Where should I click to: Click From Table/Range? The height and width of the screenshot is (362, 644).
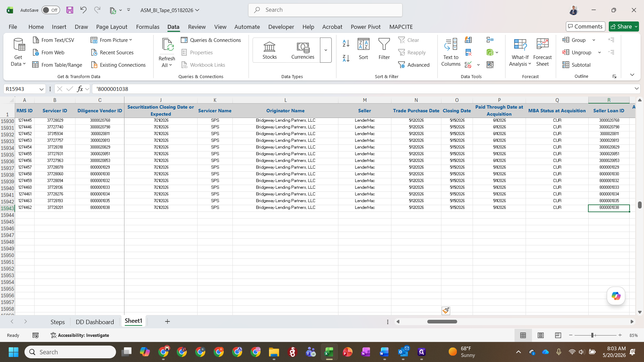pyautogui.click(x=57, y=65)
